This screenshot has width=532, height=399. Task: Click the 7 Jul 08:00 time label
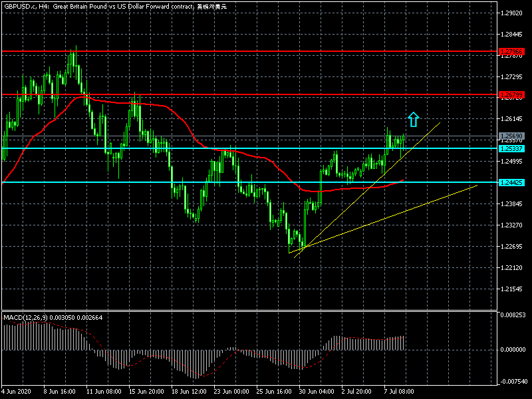(x=399, y=392)
